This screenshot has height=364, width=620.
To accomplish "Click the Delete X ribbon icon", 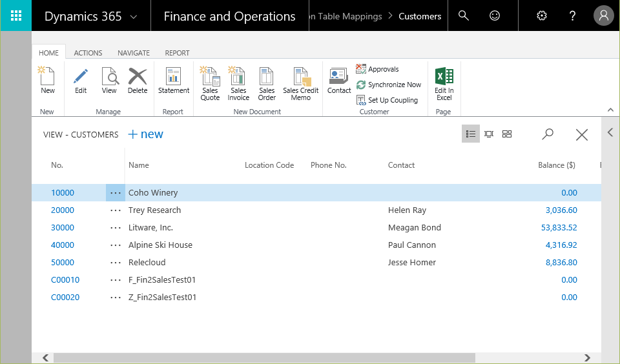I will click(138, 80).
